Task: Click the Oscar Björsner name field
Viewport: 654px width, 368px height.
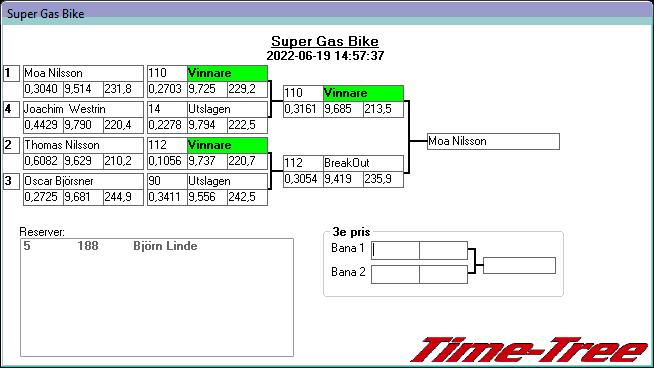Action: pyautogui.click(x=83, y=181)
